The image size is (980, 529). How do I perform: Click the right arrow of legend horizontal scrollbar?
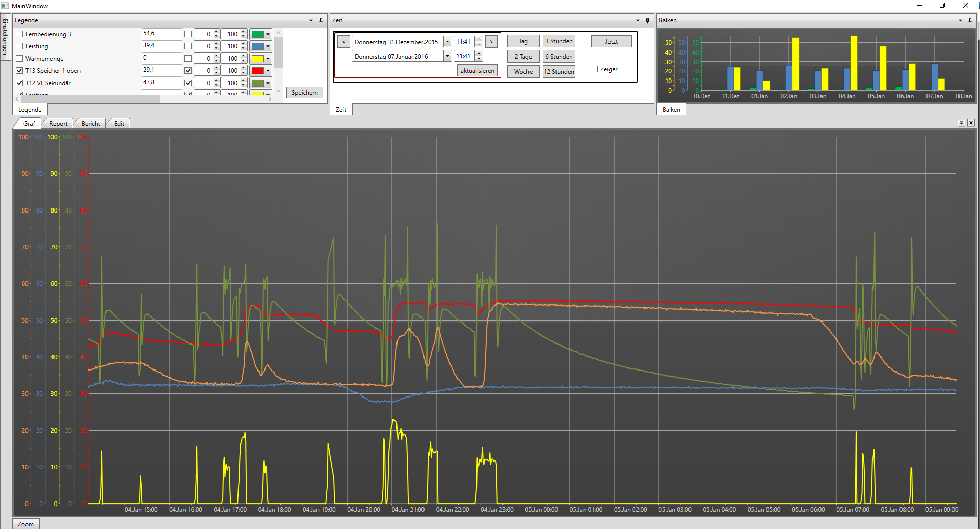270,99
